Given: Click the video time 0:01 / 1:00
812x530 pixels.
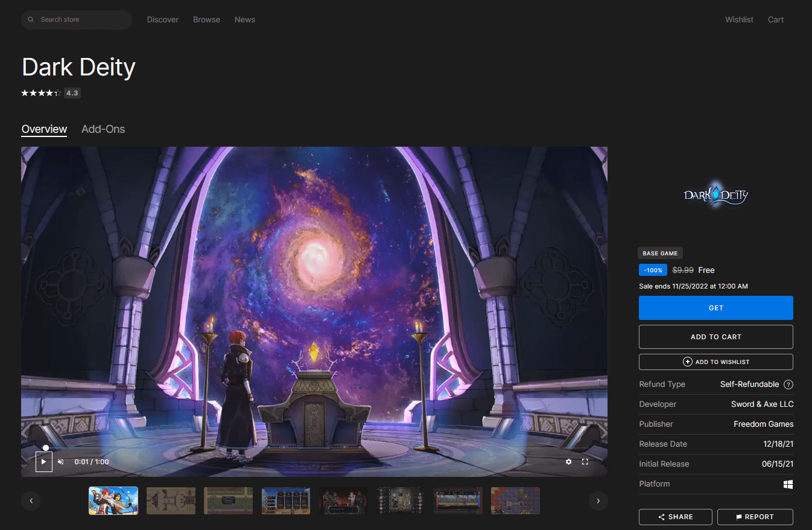Looking at the screenshot, I should point(92,462).
